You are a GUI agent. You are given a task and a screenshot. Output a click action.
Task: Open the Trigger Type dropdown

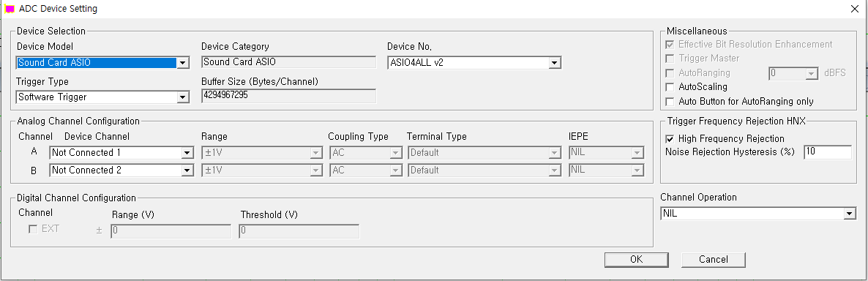(103, 97)
